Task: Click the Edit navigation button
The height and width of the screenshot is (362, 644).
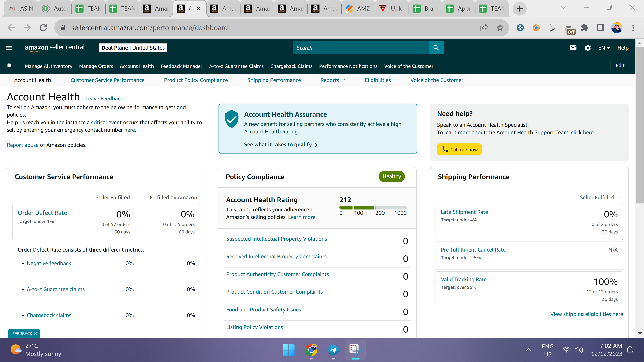Action: coord(620,66)
